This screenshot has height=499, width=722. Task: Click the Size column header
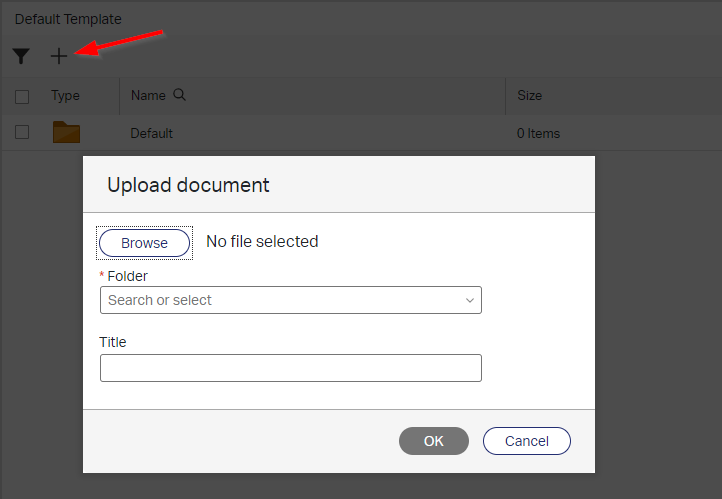(x=529, y=96)
